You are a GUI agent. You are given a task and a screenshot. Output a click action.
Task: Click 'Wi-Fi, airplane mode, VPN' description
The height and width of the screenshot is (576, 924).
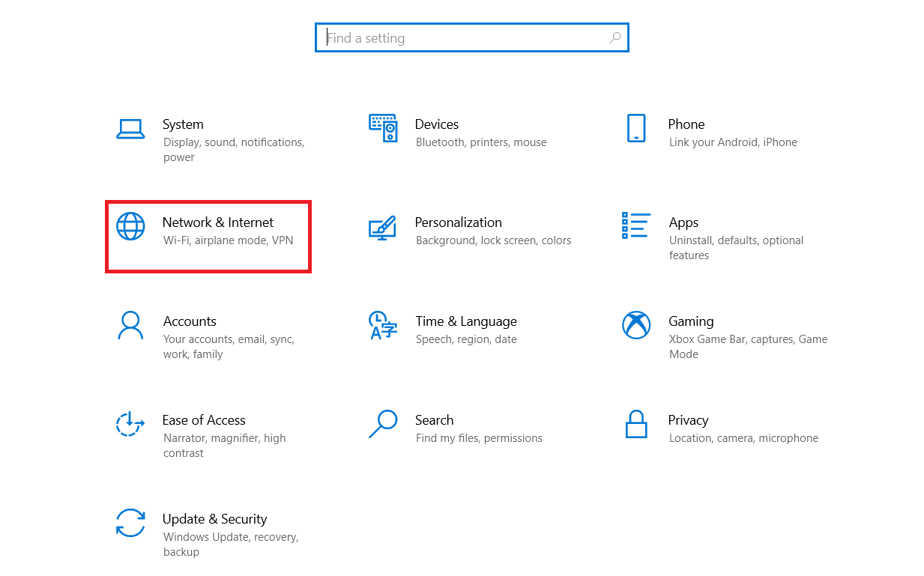pyautogui.click(x=229, y=240)
